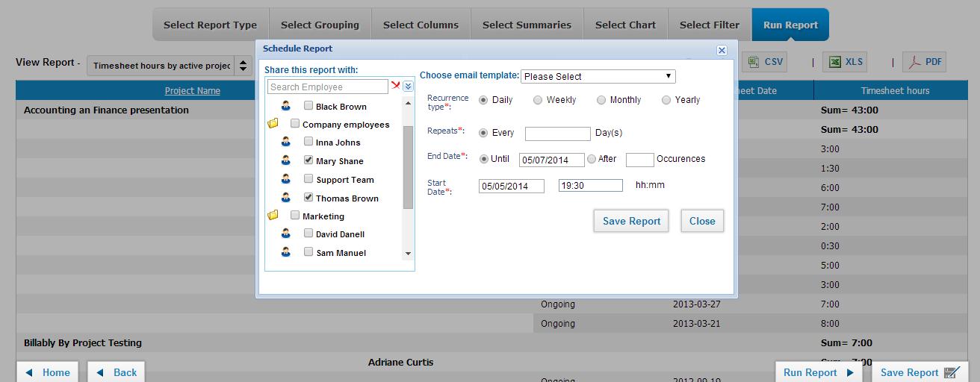Export report with the XLS icon
This screenshot has height=382, width=980.
point(846,62)
